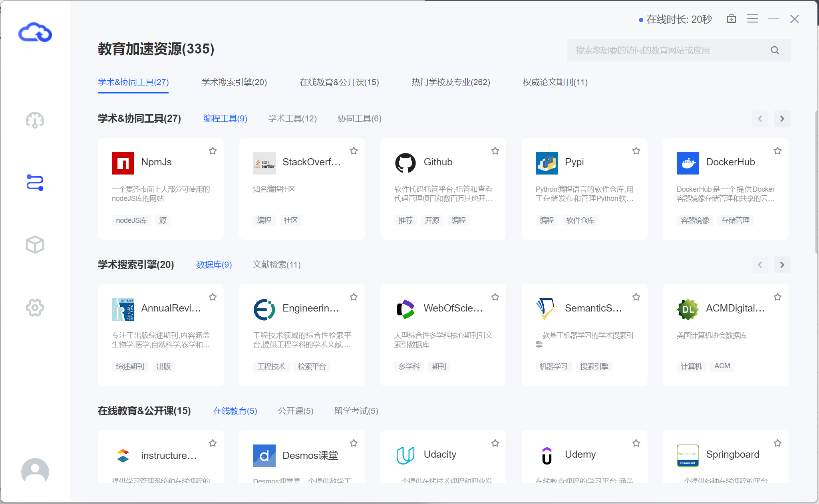819x504 pixels.
Task: Favorite NpmJs with its star
Action: tap(213, 151)
